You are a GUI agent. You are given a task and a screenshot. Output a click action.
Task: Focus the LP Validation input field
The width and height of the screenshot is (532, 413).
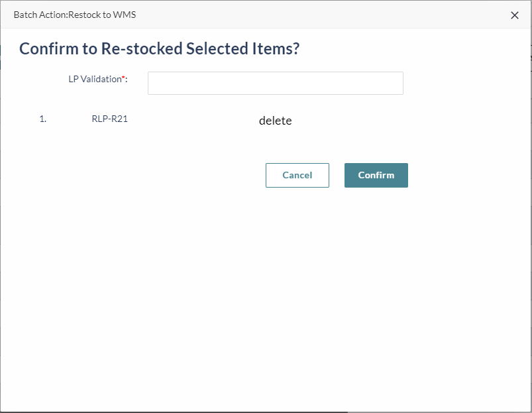point(275,84)
